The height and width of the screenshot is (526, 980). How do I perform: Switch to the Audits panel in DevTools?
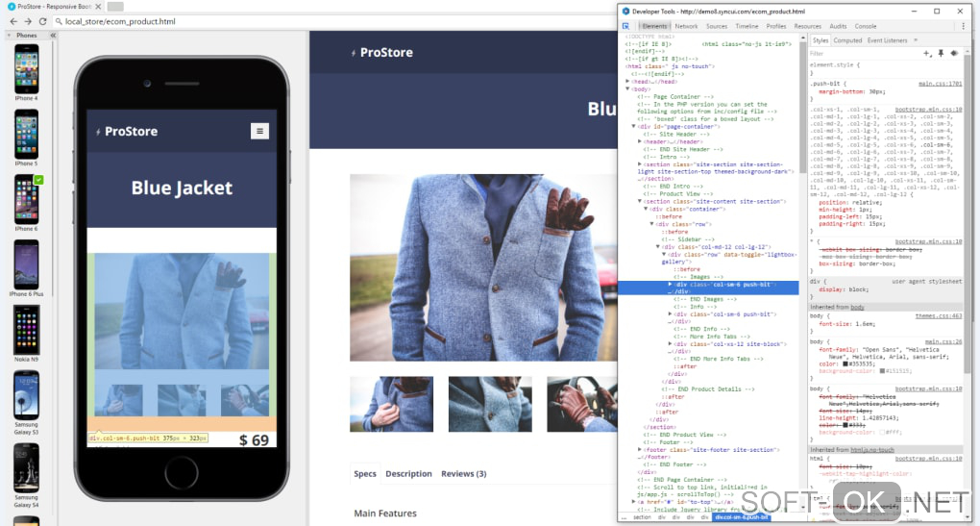(x=838, y=26)
